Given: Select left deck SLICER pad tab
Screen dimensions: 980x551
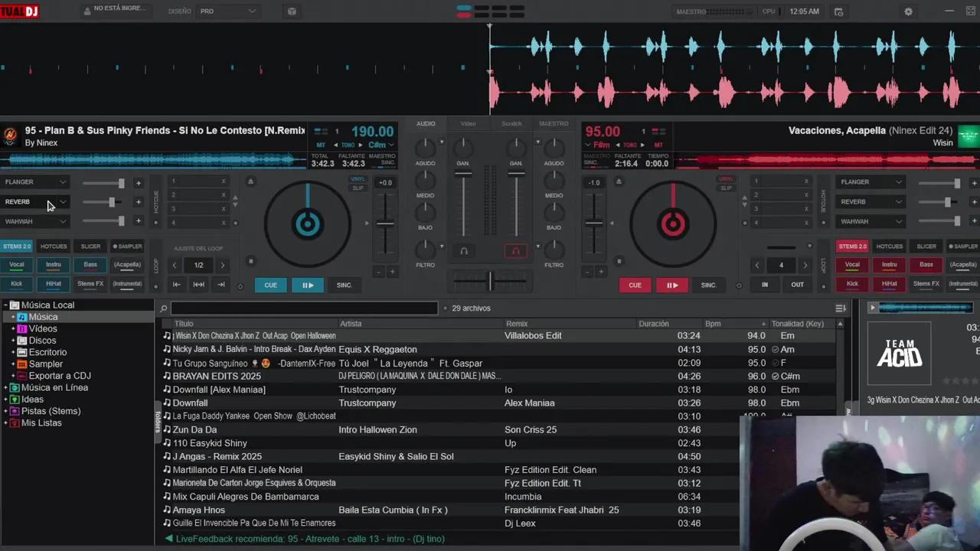Looking at the screenshot, I should tap(90, 246).
